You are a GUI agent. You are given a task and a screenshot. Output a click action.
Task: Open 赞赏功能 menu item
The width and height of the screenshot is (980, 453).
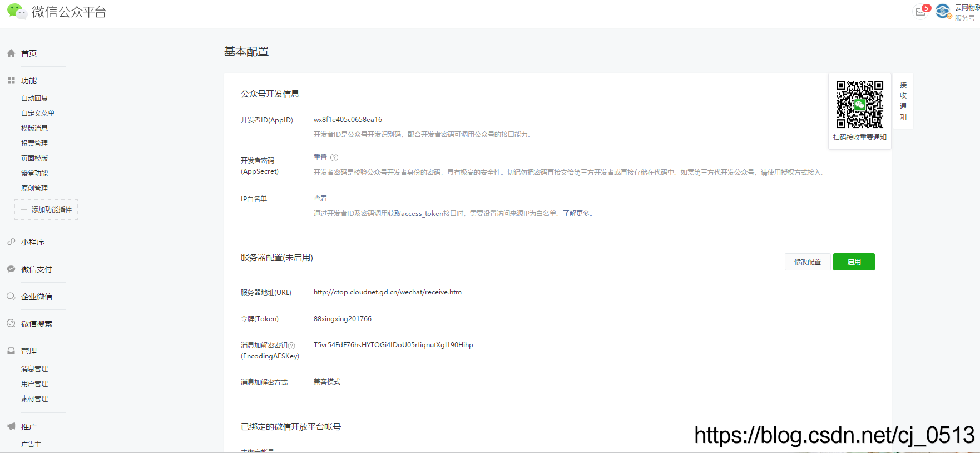(x=34, y=173)
